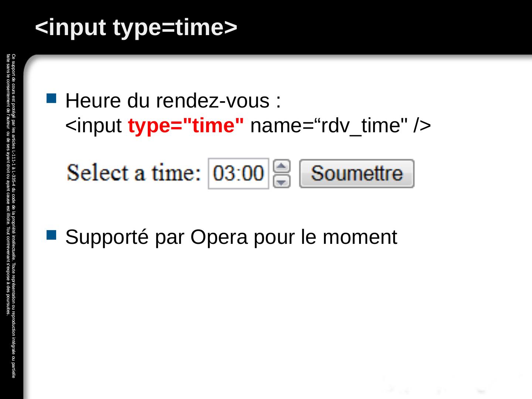The width and height of the screenshot is (532, 399).
Task: Click the closing '/>' of the input tag
Action: pos(422,126)
